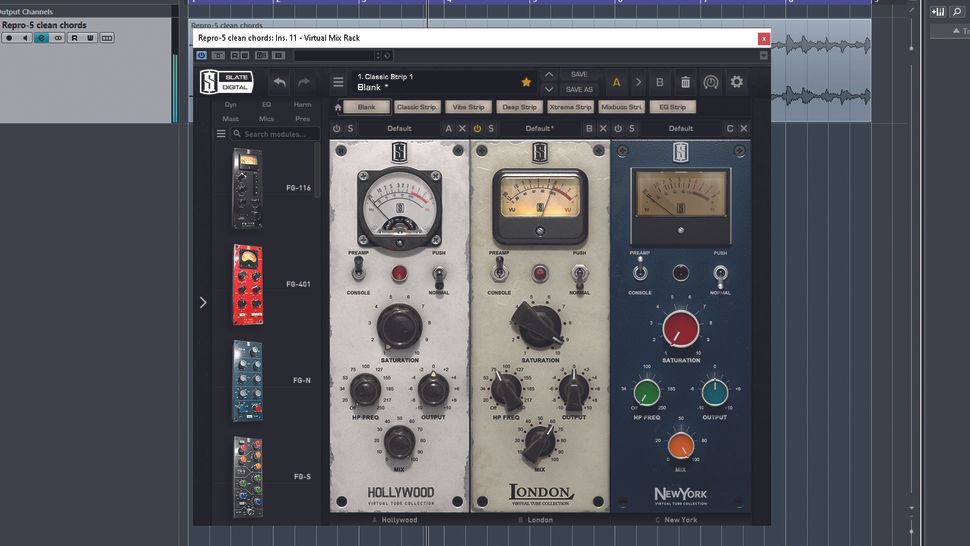Redo the last undone action

pyautogui.click(x=304, y=82)
